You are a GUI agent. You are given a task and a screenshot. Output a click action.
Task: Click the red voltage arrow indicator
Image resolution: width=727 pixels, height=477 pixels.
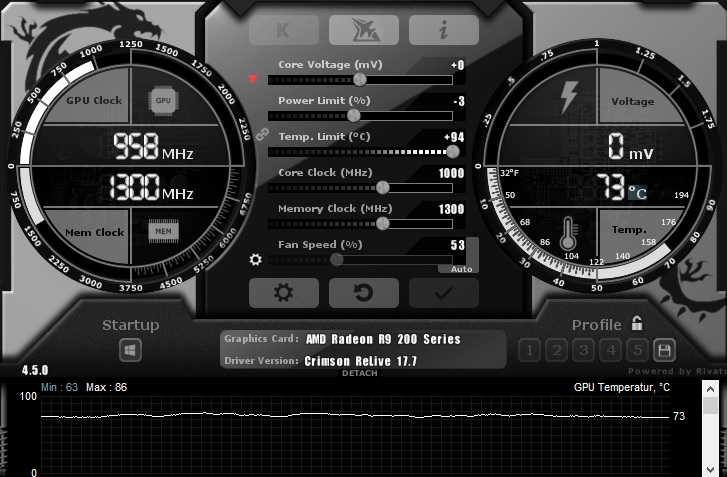click(x=252, y=79)
